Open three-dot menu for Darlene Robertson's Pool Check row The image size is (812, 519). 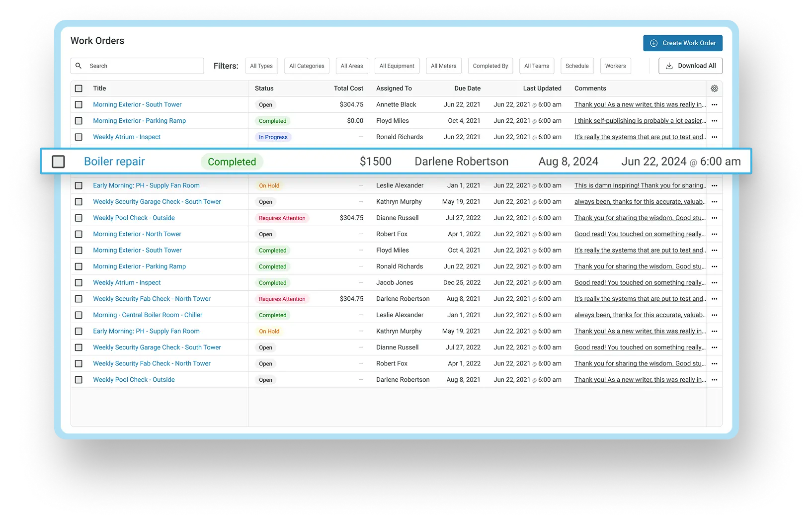click(x=714, y=380)
